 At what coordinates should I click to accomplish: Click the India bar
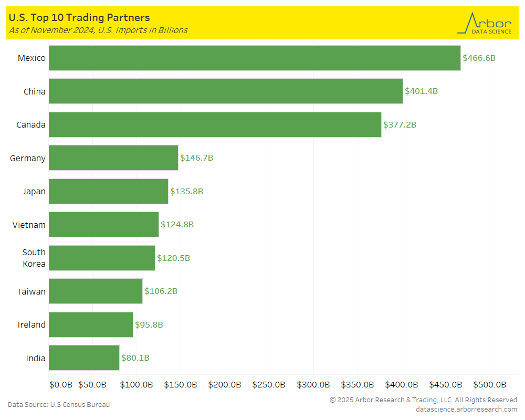point(84,358)
